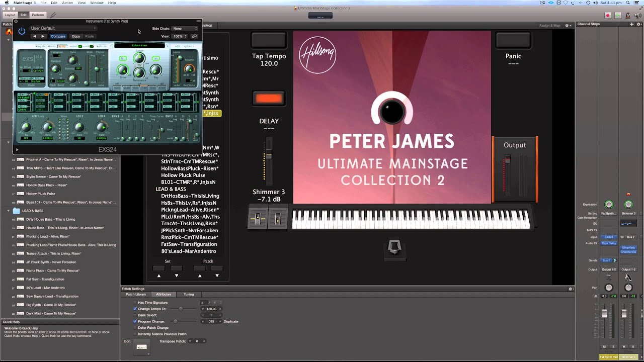The width and height of the screenshot is (644, 362).
Task: Open the patch Icon picker dropdown
Action: pyautogui.click(x=142, y=347)
